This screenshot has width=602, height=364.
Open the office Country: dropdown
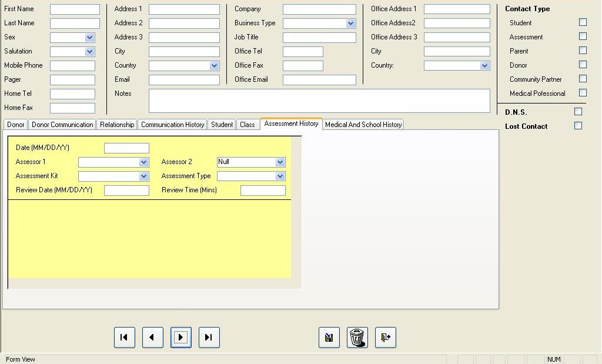point(485,66)
